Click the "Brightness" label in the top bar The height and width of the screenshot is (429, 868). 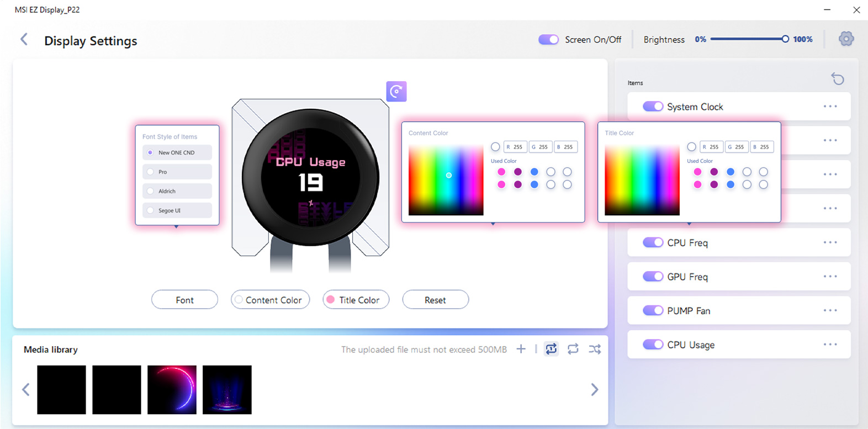coord(664,40)
